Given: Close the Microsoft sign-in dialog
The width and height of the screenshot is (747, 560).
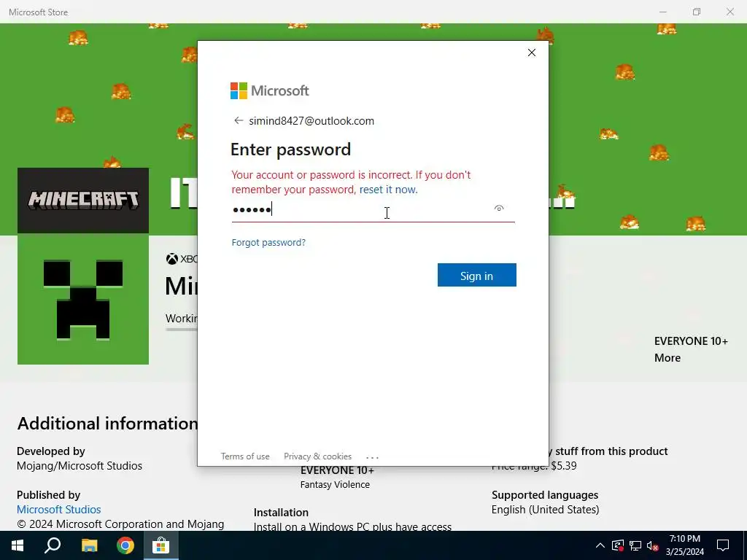Looking at the screenshot, I should (x=532, y=52).
